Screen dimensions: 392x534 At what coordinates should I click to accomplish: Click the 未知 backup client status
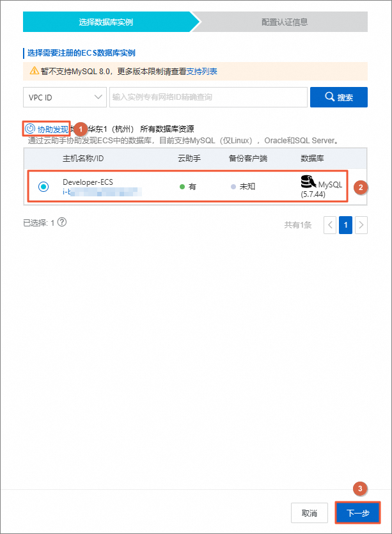click(247, 187)
